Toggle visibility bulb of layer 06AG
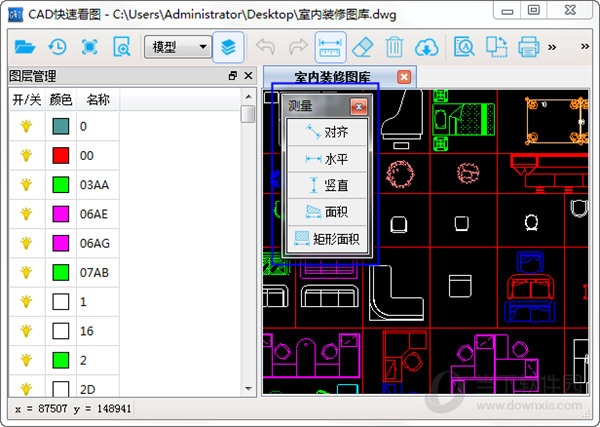The height and width of the screenshot is (427, 600). click(26, 243)
